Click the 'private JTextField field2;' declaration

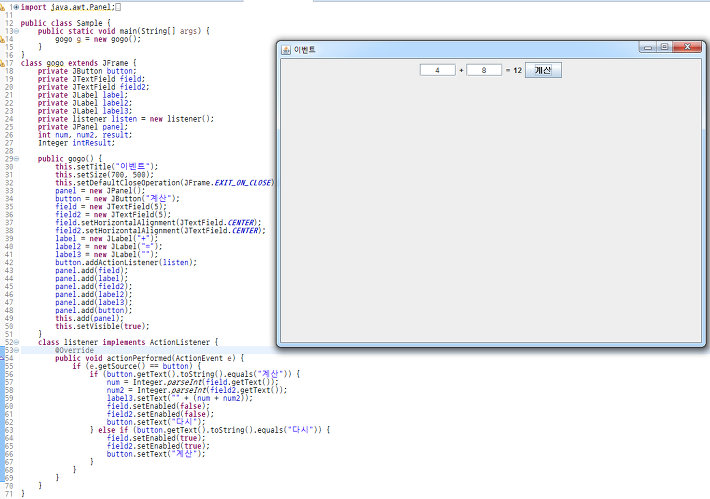tap(93, 87)
